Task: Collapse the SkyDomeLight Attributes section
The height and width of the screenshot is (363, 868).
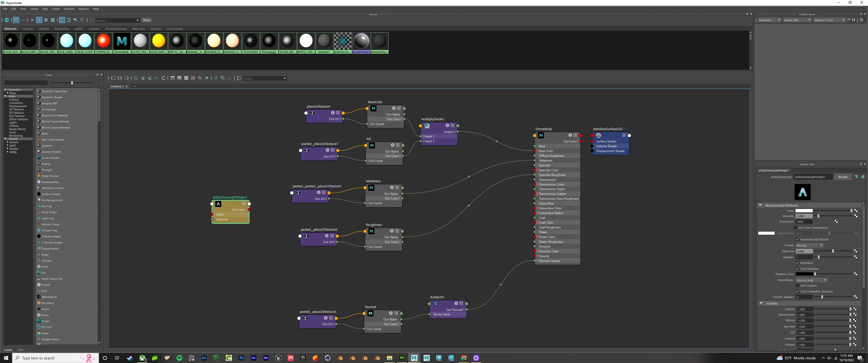Action: 760,205
